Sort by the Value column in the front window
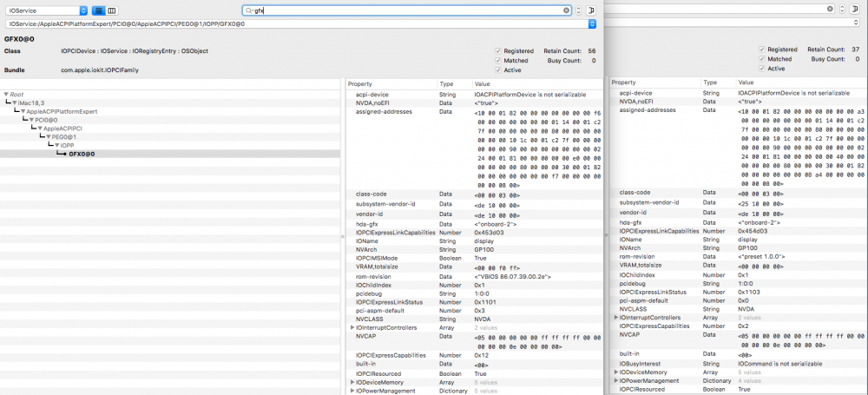Screen dimensions: 868x395 pos(537,83)
